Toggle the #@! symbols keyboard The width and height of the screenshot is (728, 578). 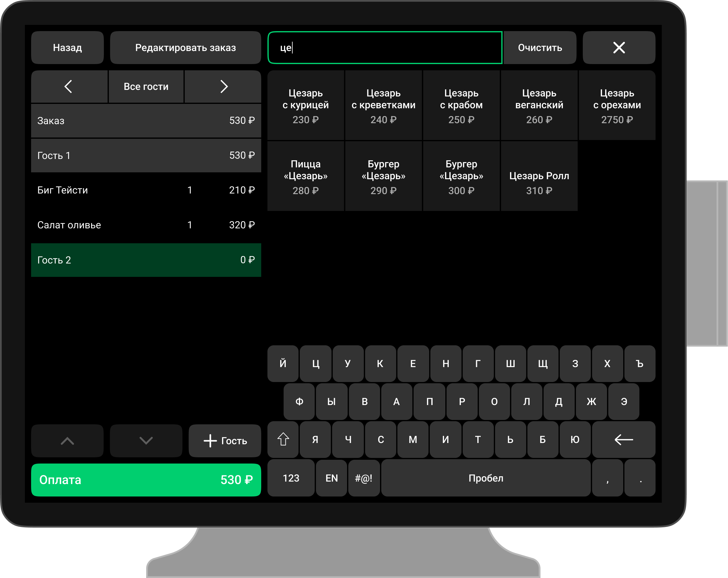coord(364,478)
